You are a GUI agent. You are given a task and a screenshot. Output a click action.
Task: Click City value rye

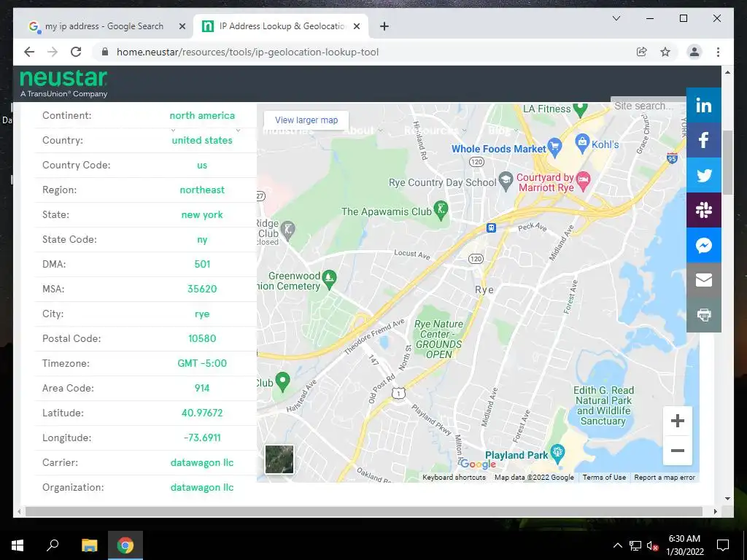tap(202, 314)
